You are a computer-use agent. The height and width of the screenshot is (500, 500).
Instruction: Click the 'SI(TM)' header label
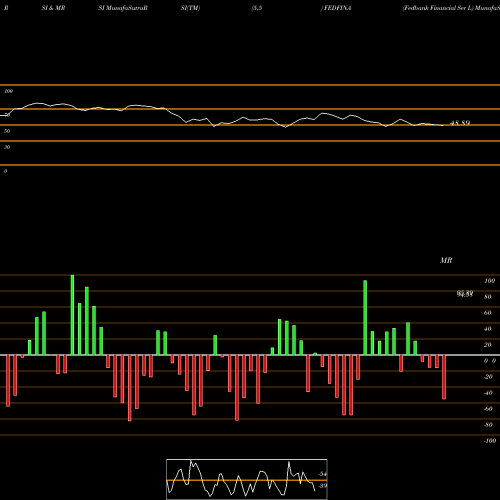click(x=190, y=8)
